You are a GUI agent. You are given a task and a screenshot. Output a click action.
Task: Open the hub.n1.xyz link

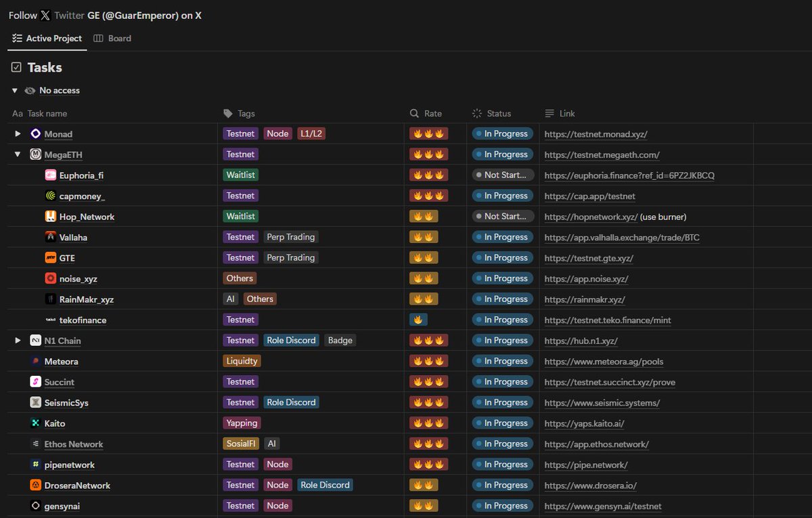[581, 341]
